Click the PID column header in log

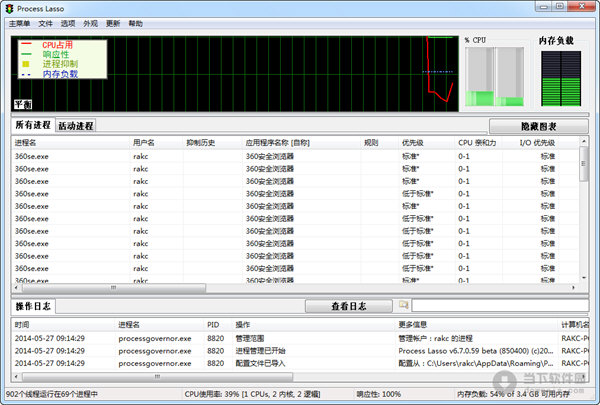(218, 325)
